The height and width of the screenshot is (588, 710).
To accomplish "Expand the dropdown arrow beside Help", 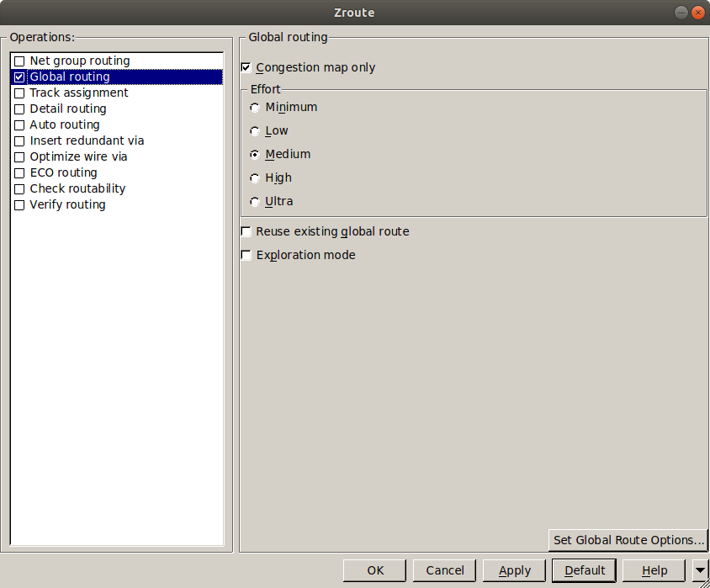I will [700, 570].
